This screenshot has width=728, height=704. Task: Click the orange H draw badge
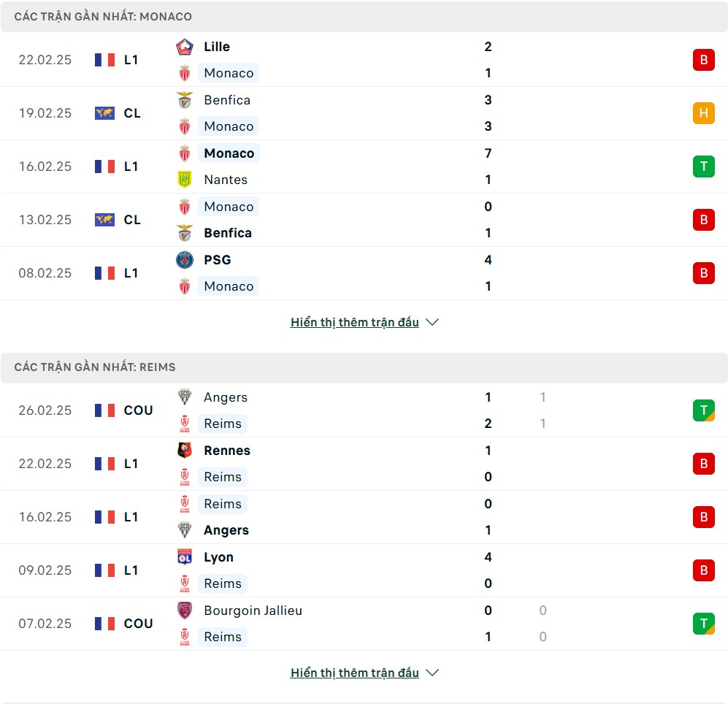[x=703, y=113]
